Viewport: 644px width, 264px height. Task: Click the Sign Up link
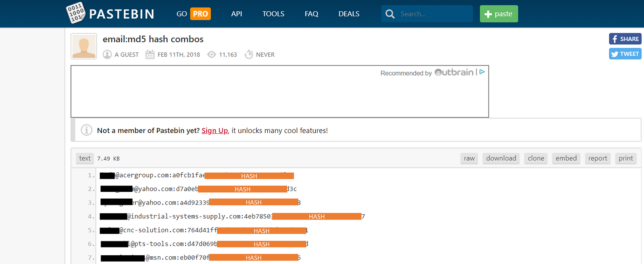215,131
